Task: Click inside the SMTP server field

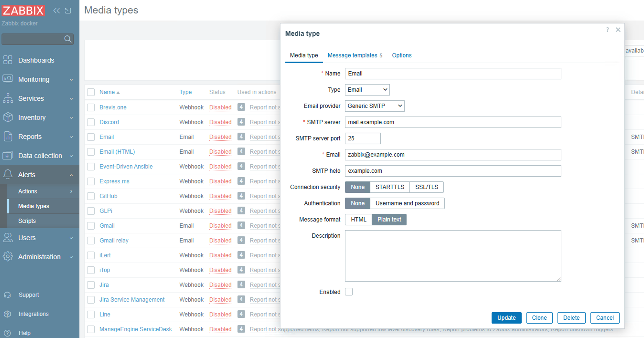Action: [x=452, y=122]
